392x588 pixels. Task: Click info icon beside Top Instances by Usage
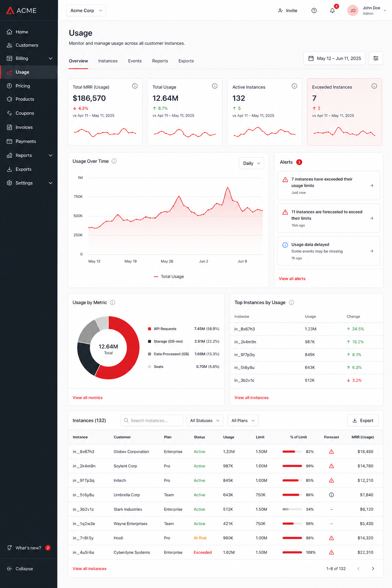tap(291, 302)
